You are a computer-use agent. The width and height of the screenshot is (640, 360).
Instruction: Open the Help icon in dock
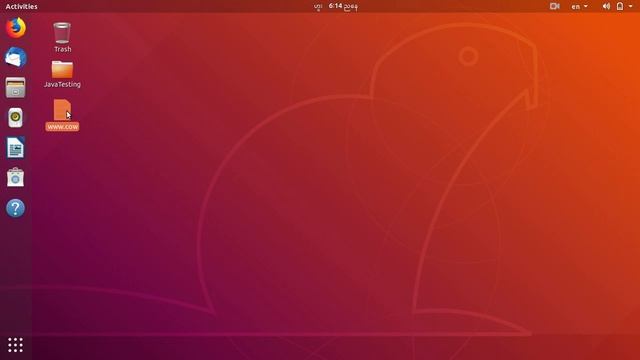click(16, 208)
